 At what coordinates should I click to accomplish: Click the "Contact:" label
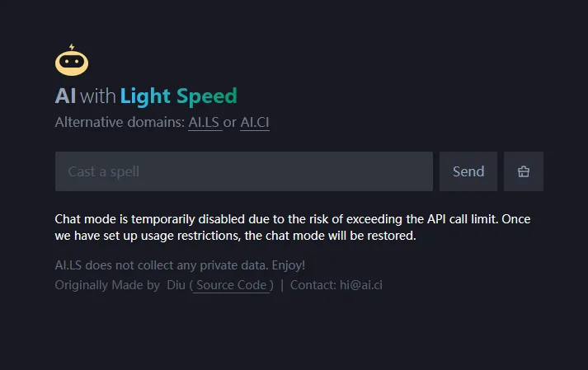pyautogui.click(x=313, y=285)
